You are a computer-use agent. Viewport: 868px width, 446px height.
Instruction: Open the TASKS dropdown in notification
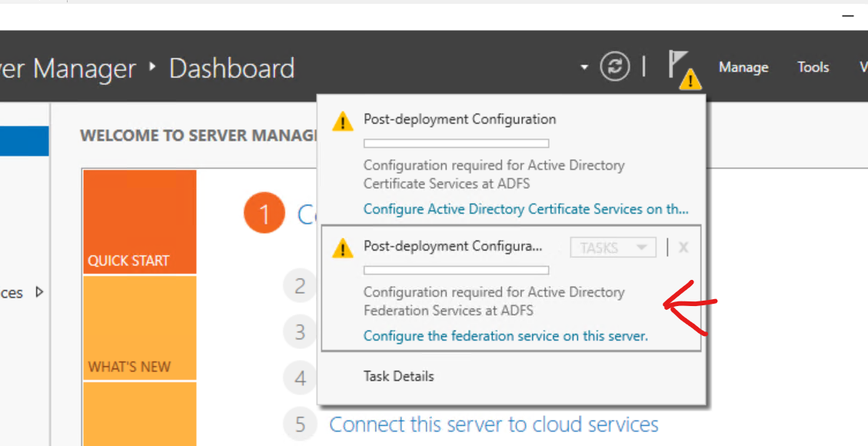click(x=613, y=248)
